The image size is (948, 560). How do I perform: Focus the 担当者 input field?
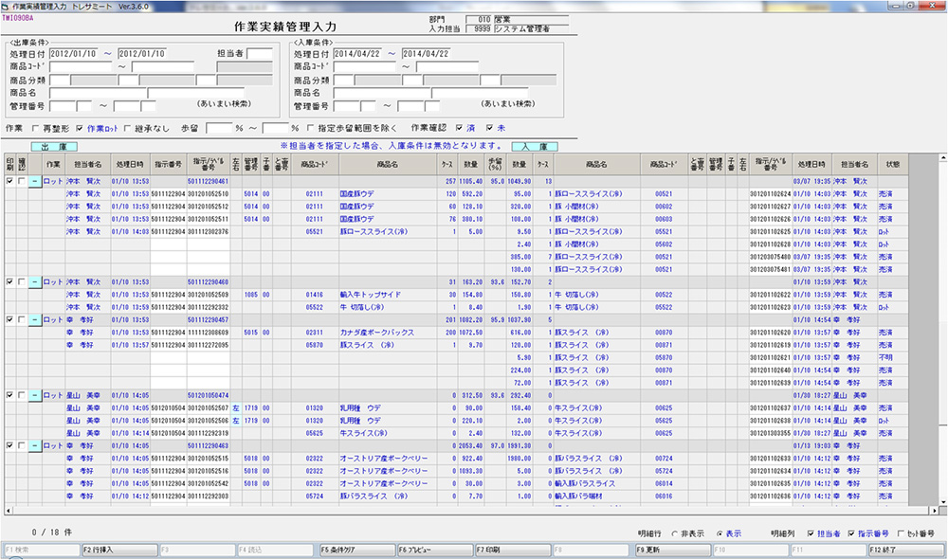[x=260, y=54]
